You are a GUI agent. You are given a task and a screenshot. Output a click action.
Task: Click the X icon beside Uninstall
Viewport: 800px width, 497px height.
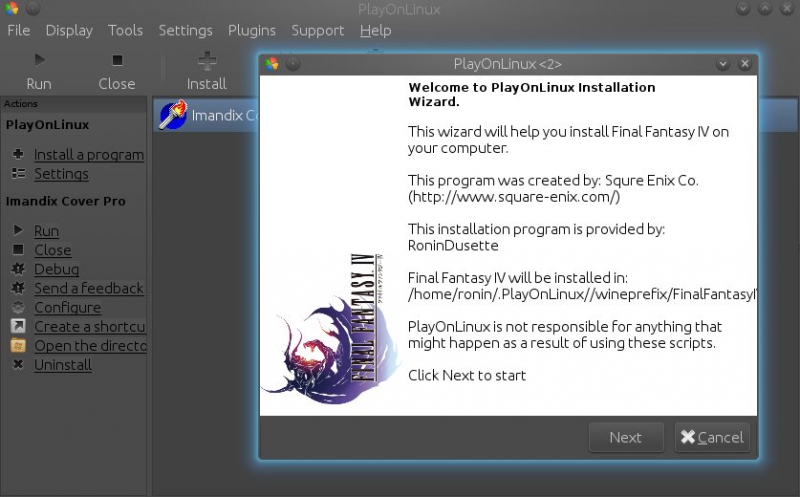pos(18,364)
